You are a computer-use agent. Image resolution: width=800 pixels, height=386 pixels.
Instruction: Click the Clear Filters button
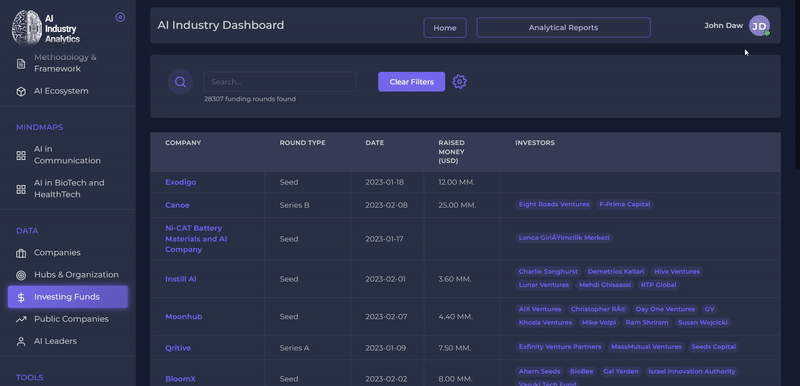pos(411,82)
